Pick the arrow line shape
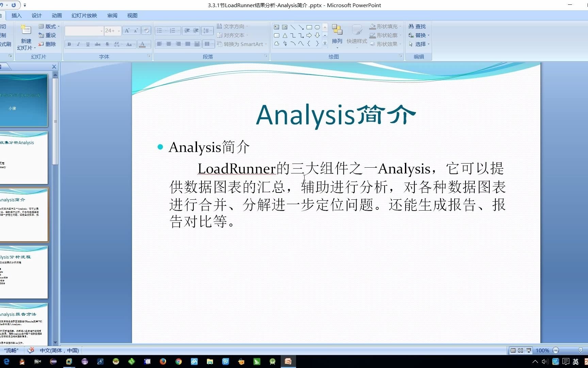This screenshot has height=368, width=588. point(301,27)
